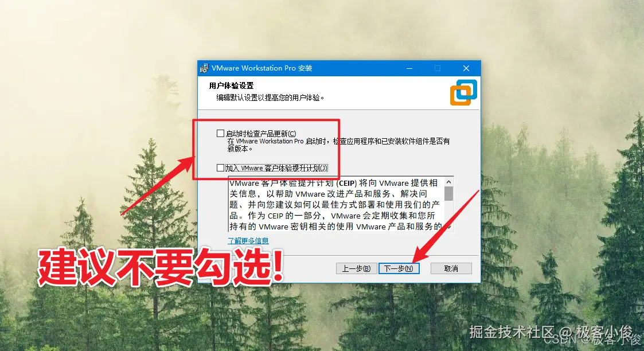Click the VMware installer icon in title bar
644x351 pixels.
pos(204,68)
